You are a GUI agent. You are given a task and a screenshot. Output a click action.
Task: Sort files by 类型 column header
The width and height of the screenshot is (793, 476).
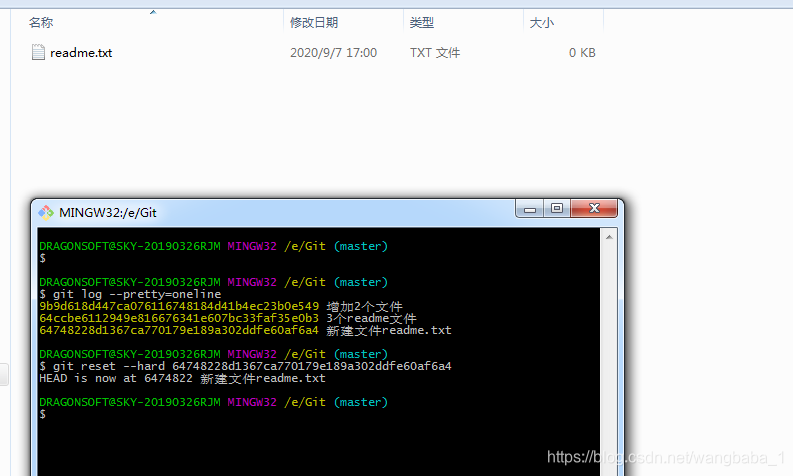(x=421, y=23)
